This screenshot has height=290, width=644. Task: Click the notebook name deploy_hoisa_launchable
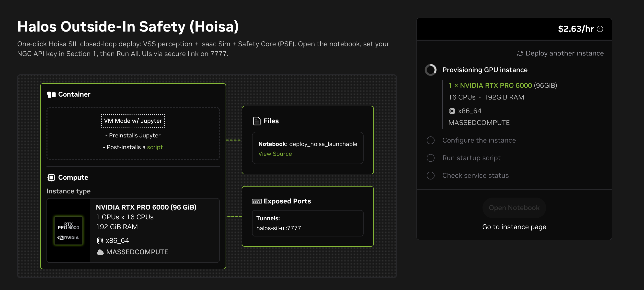(x=323, y=144)
